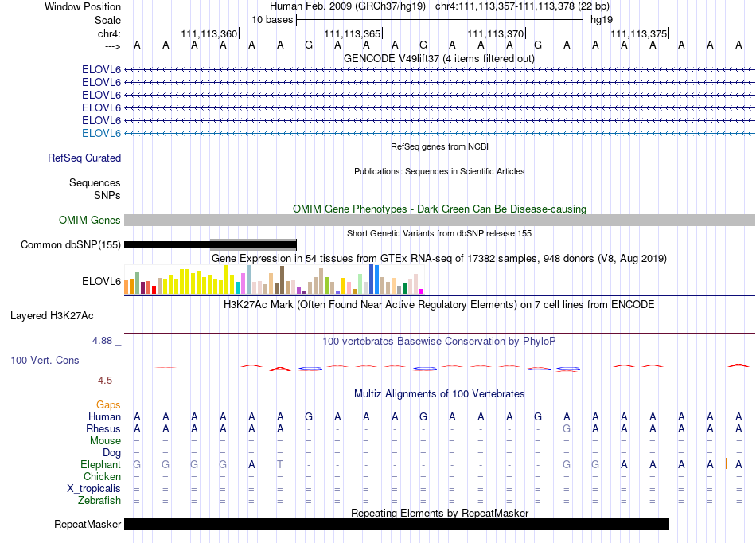
Task: Click the tall blue bars in GTEx chart
Action: coord(374,279)
